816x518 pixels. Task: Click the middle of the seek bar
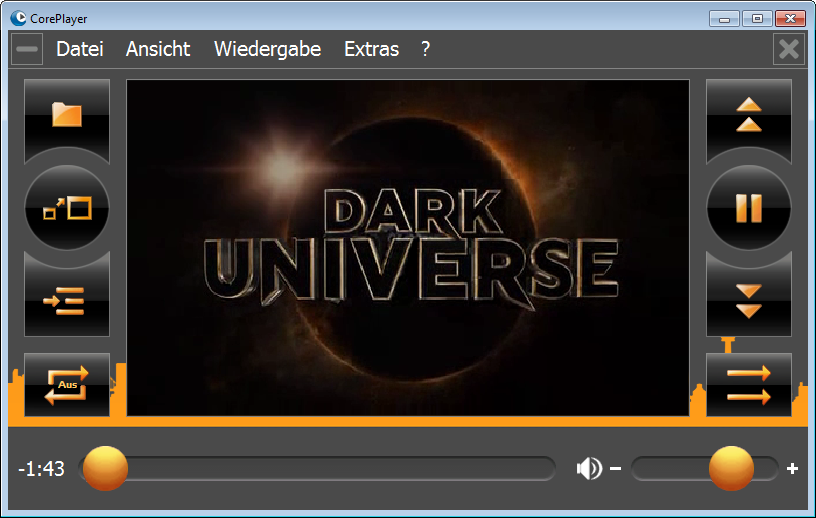pyautogui.click(x=317, y=469)
